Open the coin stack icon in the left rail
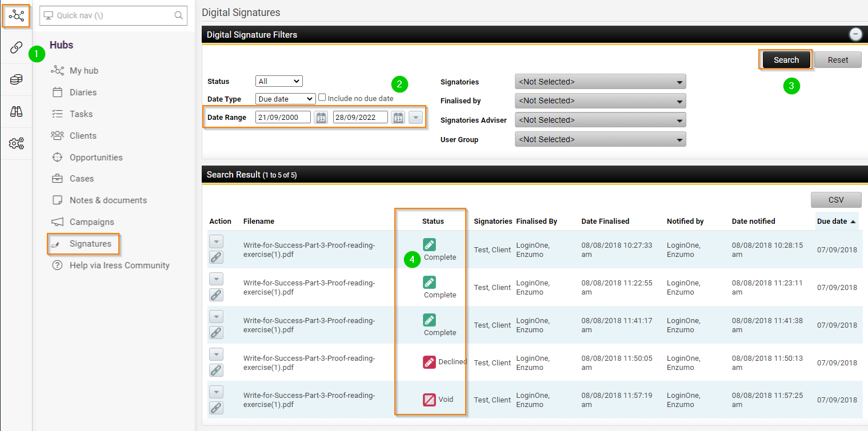 click(x=16, y=79)
